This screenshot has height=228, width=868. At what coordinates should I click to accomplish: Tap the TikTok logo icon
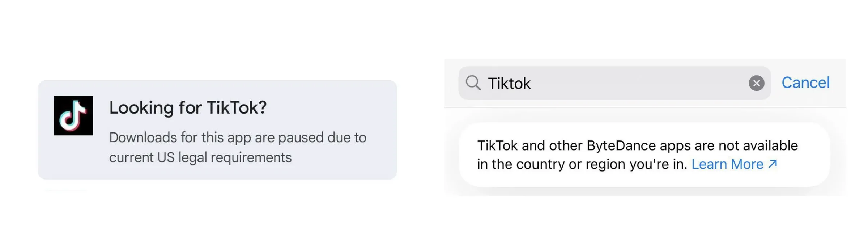tap(73, 115)
